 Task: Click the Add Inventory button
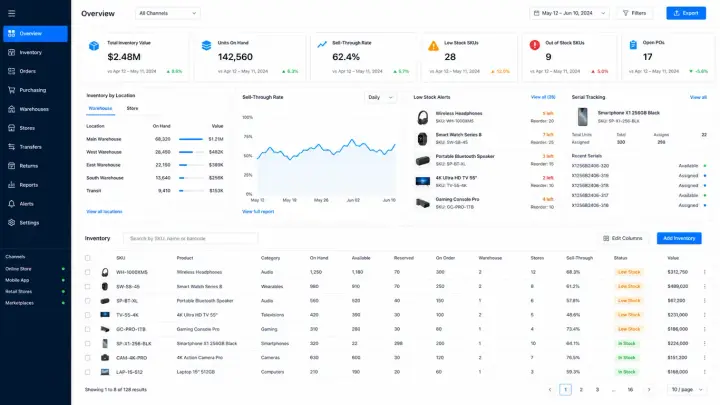click(x=679, y=238)
